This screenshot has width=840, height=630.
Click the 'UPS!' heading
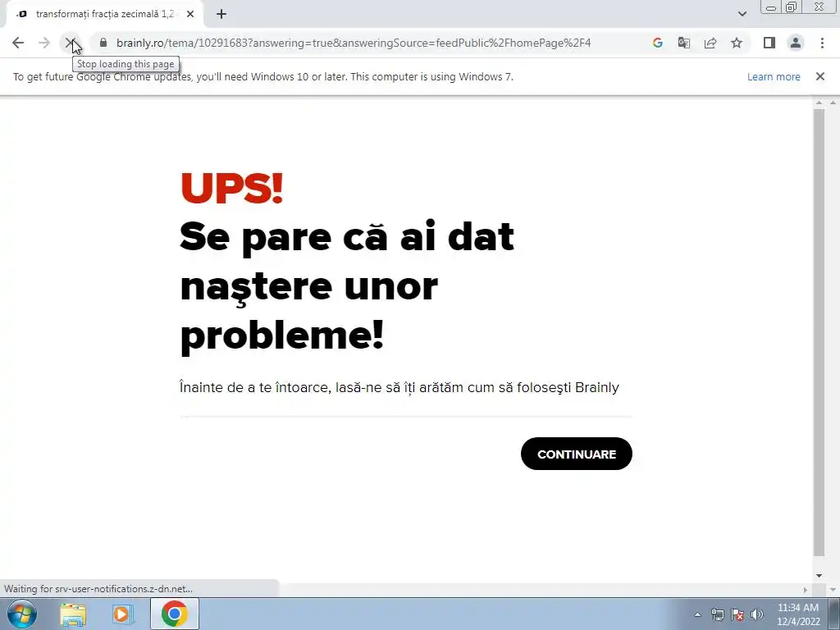[231, 188]
